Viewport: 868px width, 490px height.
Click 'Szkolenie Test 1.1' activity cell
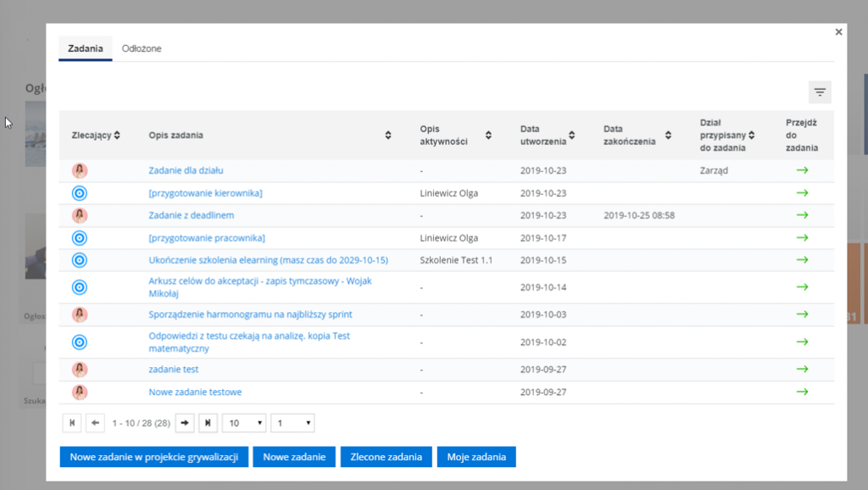click(x=456, y=260)
